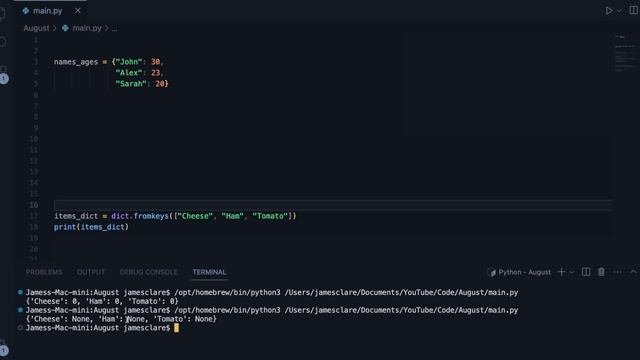This screenshot has width=640, height=360.
Task: Click print(items_dict) on line 18
Action: click(91, 227)
